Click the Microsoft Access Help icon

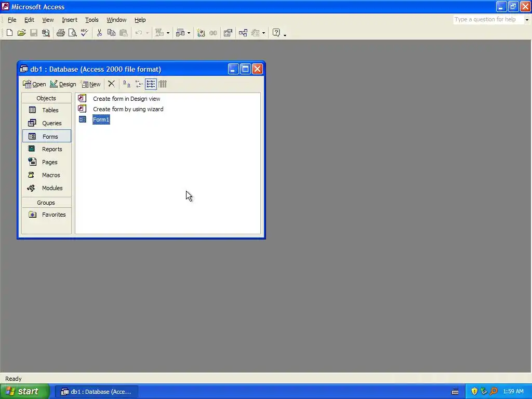(276, 33)
